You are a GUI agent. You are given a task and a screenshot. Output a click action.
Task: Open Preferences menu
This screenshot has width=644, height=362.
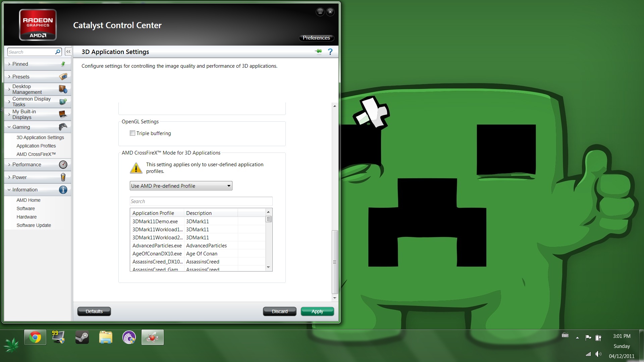click(x=316, y=38)
